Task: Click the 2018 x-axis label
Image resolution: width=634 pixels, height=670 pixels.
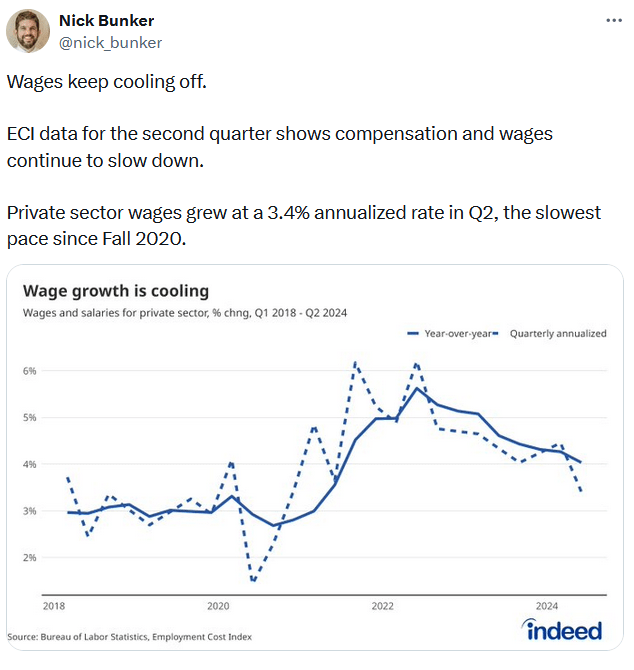Action: pos(53,607)
